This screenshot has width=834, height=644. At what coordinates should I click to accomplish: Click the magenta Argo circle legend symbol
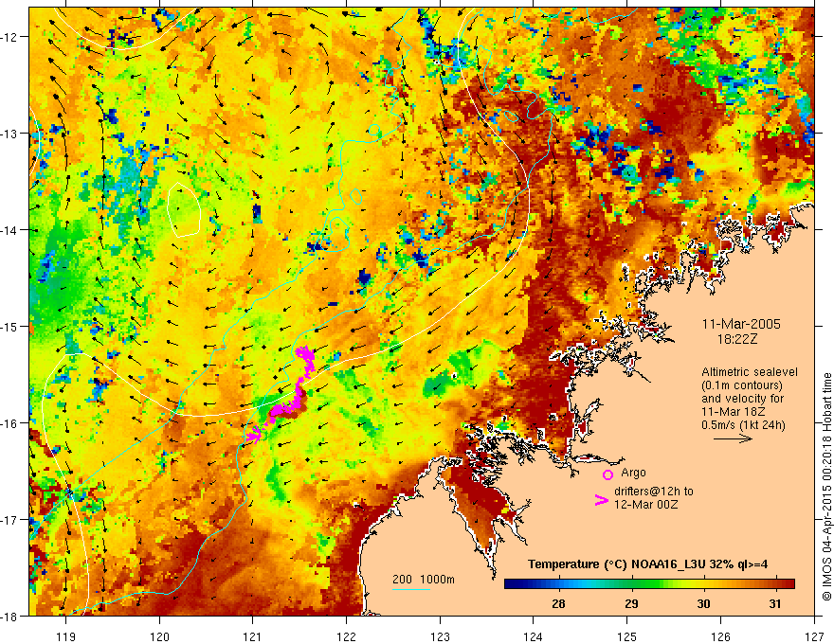point(607,474)
